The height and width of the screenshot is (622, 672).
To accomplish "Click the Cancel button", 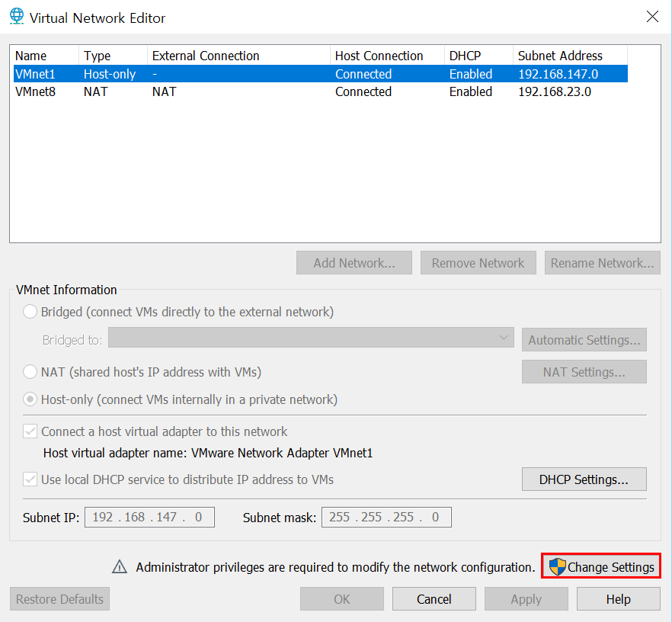I will click(x=434, y=599).
